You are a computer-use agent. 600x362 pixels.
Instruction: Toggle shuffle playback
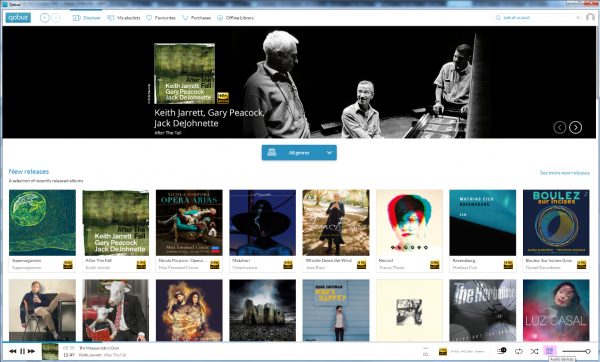[x=534, y=351]
